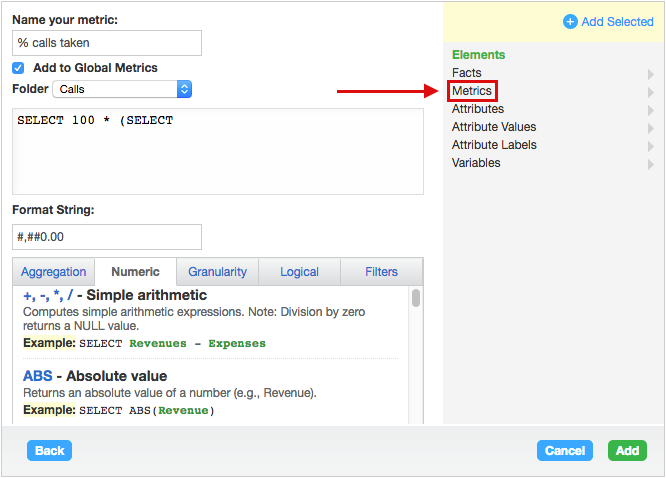666x478 pixels.
Task: Open the Logical functions tab
Action: (x=299, y=272)
